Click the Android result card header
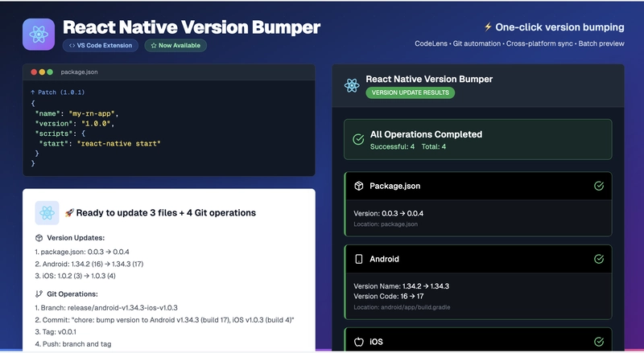644x353 pixels. coord(478,259)
